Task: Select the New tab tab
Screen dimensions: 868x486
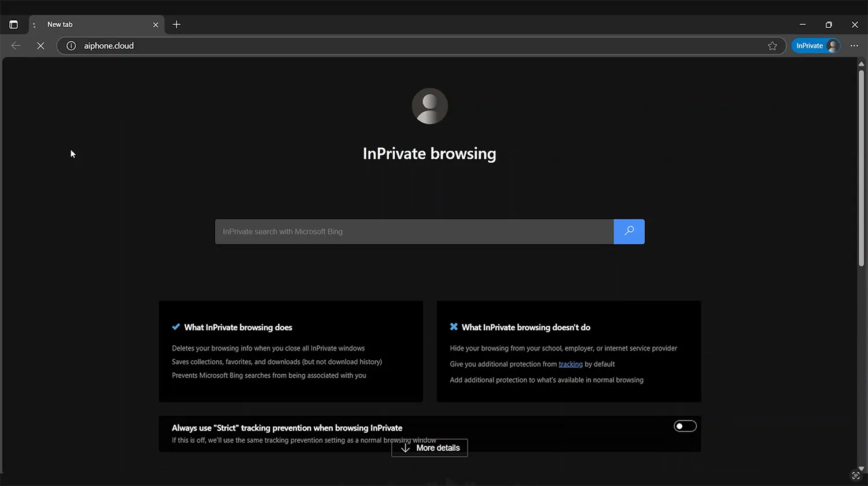Action: tap(95, 24)
